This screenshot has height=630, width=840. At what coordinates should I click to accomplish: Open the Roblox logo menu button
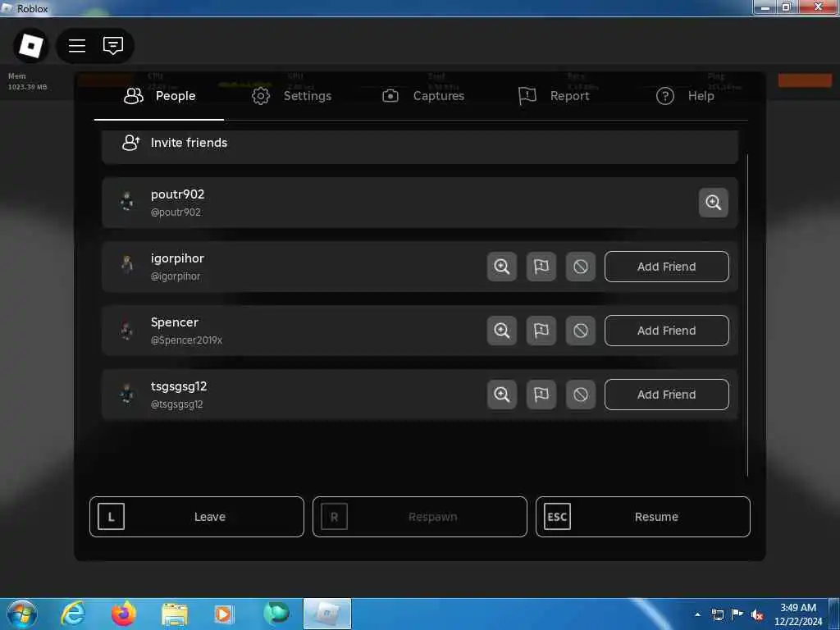[x=30, y=46]
